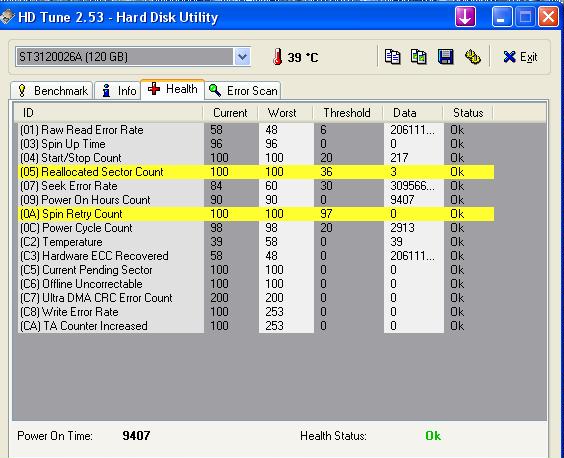Image resolution: width=564 pixels, height=458 pixels.
Task: Select the Seek Error Rate row
Action: (256, 186)
